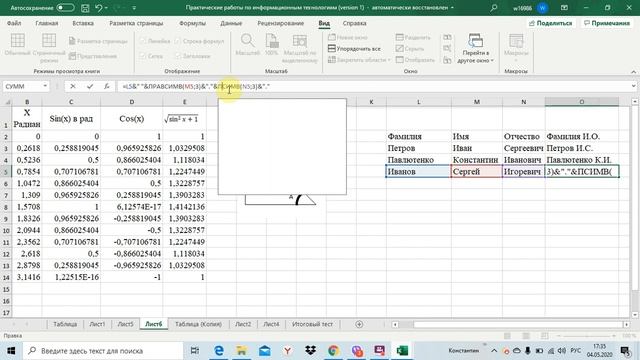This screenshot has height=360, width=640.
Task: Switch to the Рецензирование ribbon tab
Action: (280, 23)
